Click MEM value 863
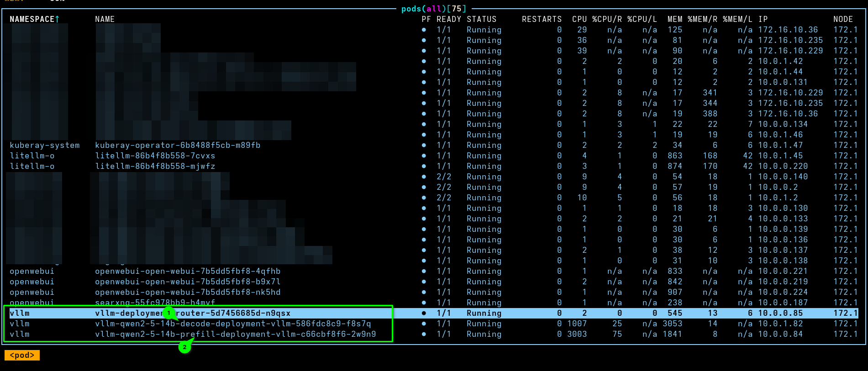This screenshot has width=868, height=371. click(675, 156)
